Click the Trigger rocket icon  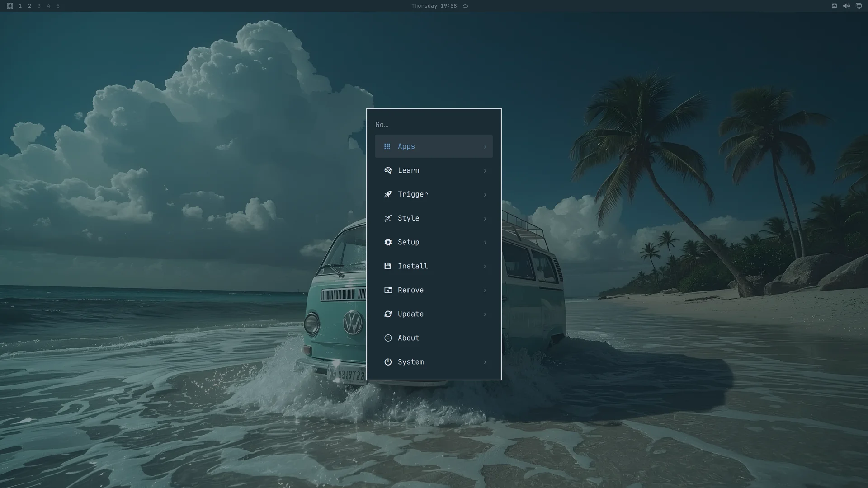tap(388, 194)
